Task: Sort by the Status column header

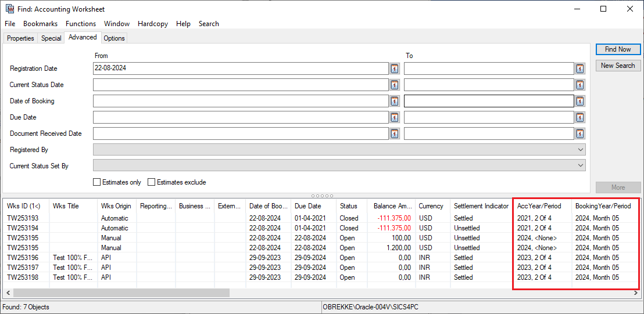Action: point(352,206)
